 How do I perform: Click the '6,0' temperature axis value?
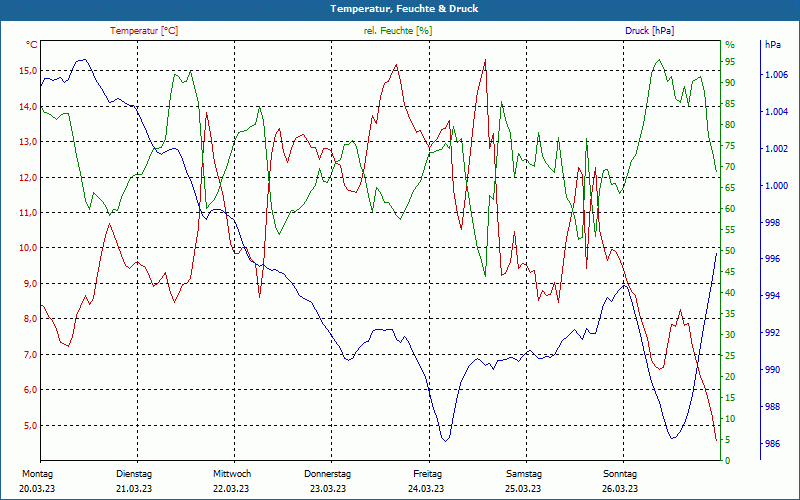click(x=30, y=390)
